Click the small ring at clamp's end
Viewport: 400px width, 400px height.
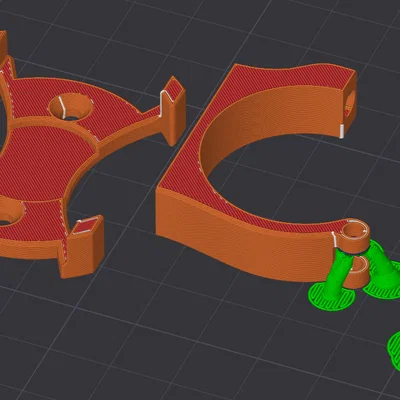(356, 235)
